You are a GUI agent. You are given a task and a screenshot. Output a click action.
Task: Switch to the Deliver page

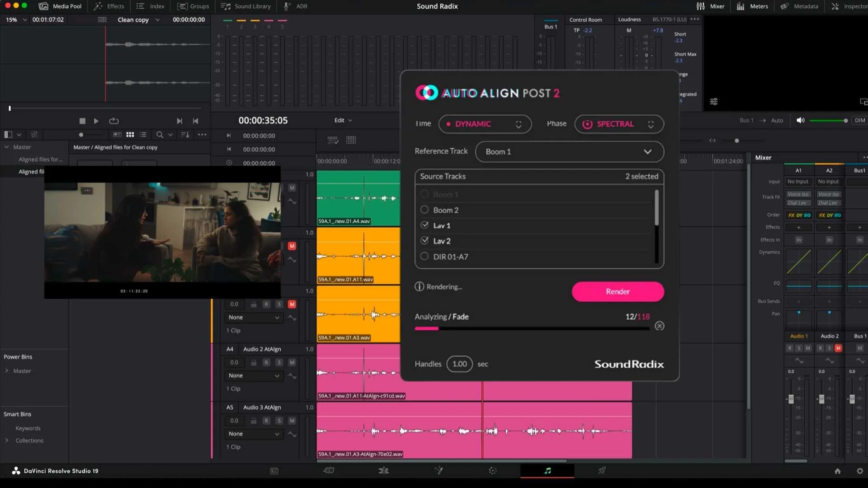(x=602, y=470)
